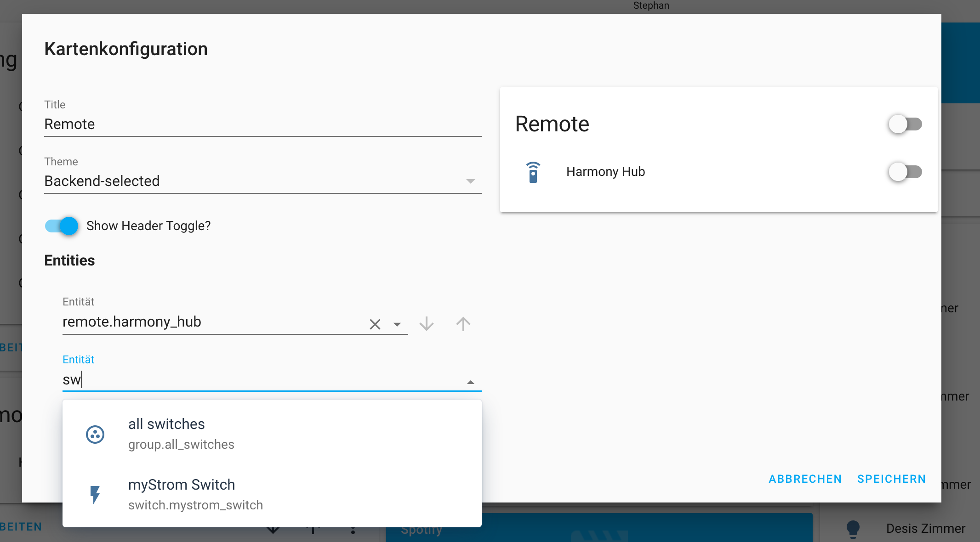Save the card with SPEICHERN
This screenshot has width=980, height=542.
pyautogui.click(x=891, y=479)
